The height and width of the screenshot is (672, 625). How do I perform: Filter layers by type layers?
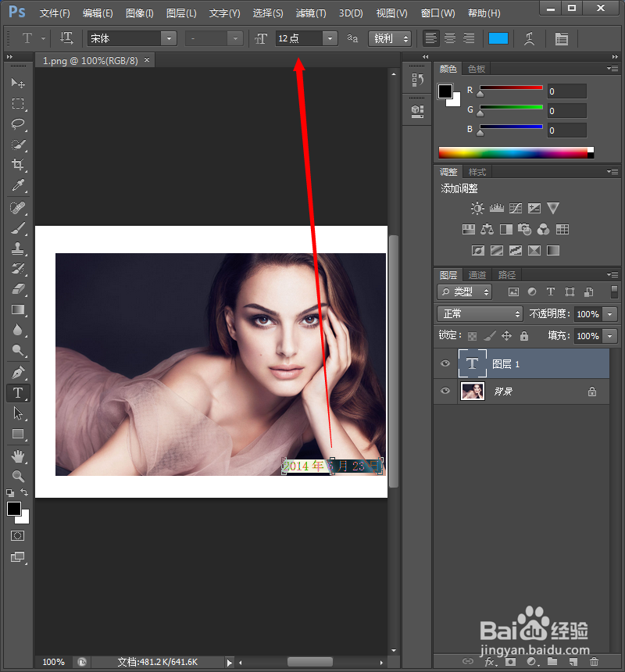(x=551, y=292)
